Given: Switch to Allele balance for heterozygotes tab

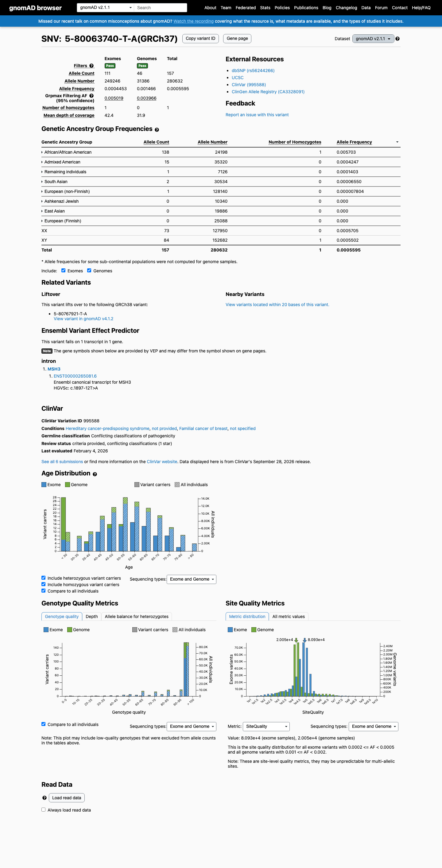Looking at the screenshot, I should (137, 616).
